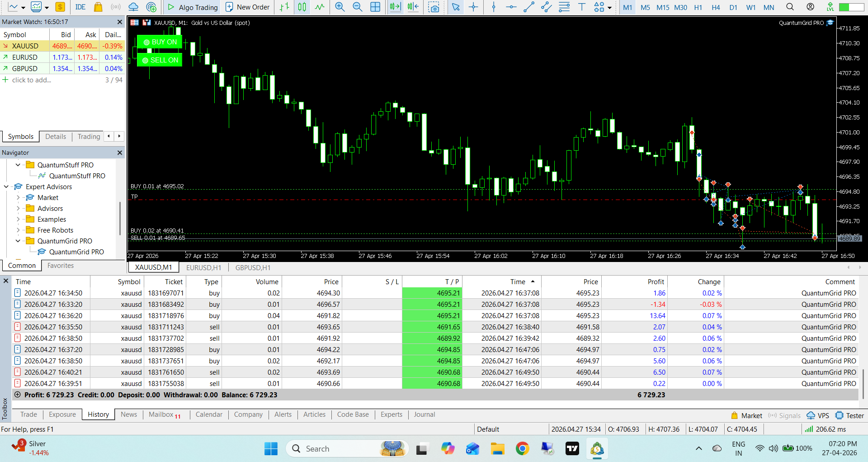The height and width of the screenshot is (462, 868).
Task: Select the M5 timeframe
Action: tap(645, 7)
